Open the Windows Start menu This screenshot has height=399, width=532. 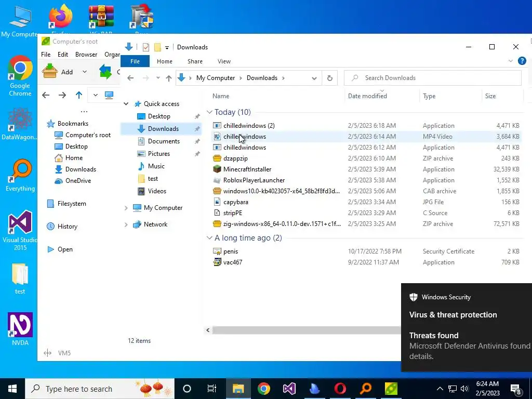click(x=12, y=389)
